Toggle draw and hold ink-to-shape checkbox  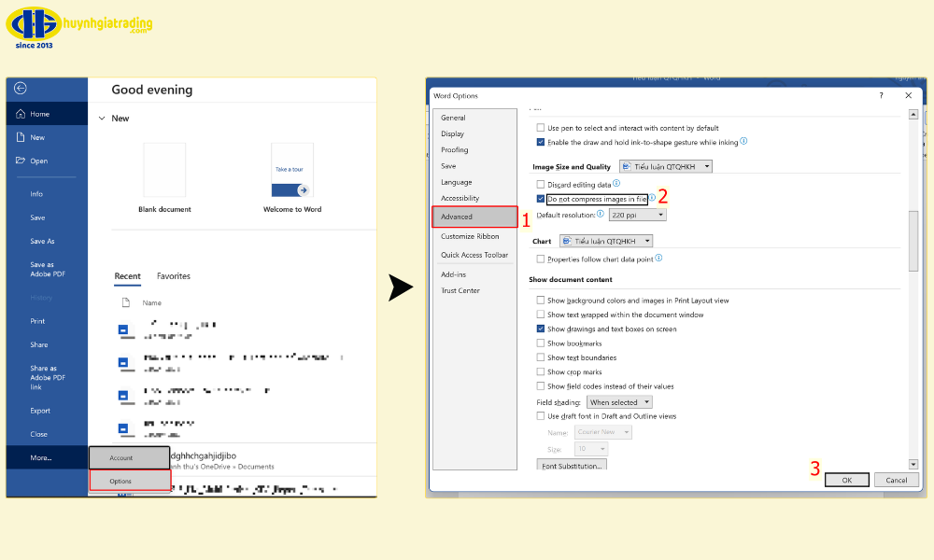click(540, 142)
